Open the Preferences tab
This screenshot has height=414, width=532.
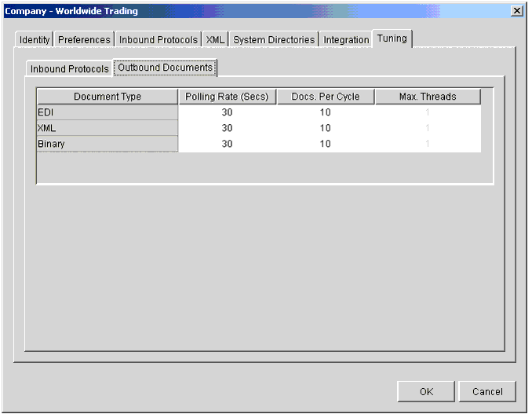tap(84, 40)
